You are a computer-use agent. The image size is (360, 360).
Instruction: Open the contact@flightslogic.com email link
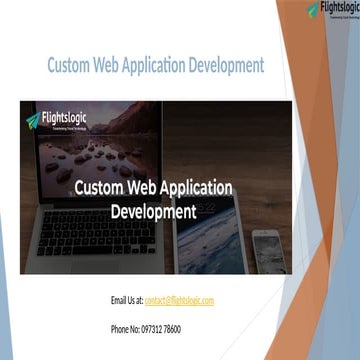coord(179,301)
